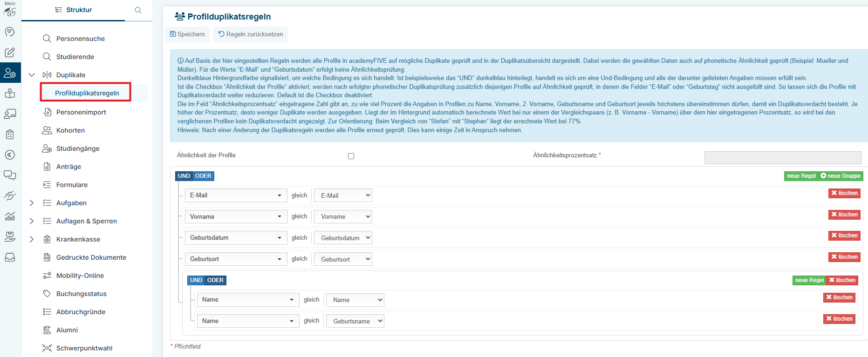
Task: Click the Speichern button
Action: (x=187, y=34)
